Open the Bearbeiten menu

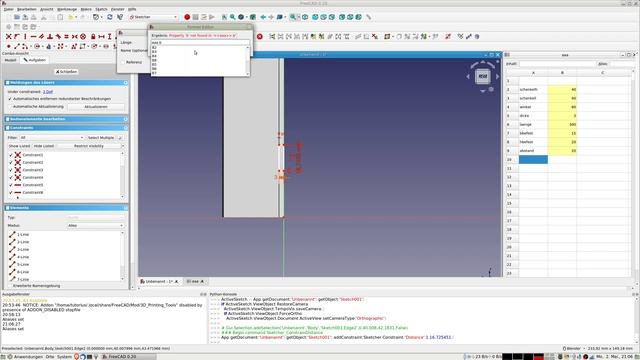click(27, 9)
